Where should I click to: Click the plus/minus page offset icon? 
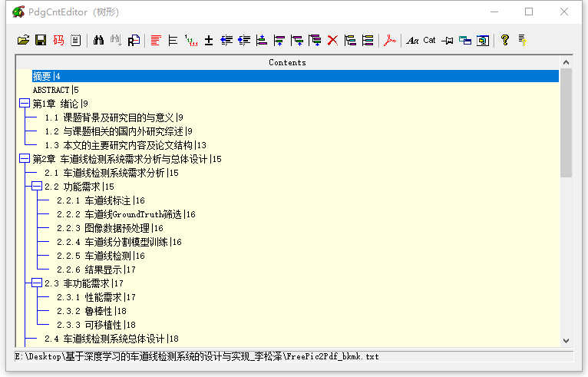click(x=209, y=40)
